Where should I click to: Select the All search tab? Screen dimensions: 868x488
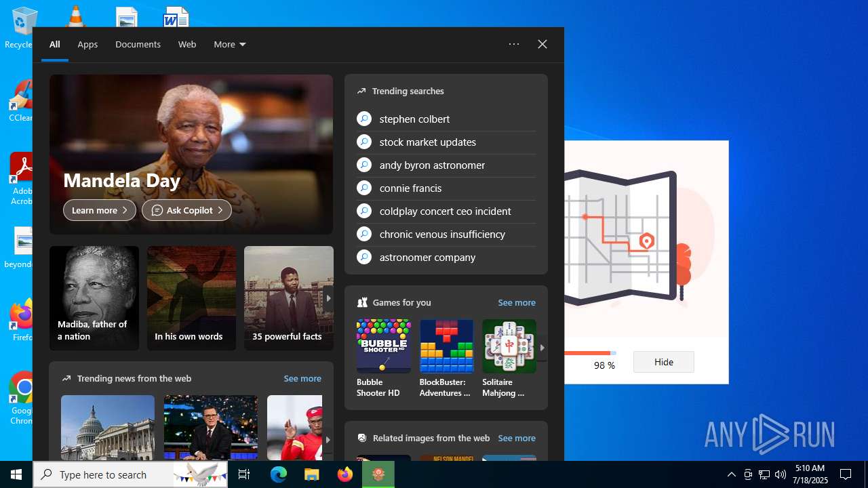click(55, 44)
